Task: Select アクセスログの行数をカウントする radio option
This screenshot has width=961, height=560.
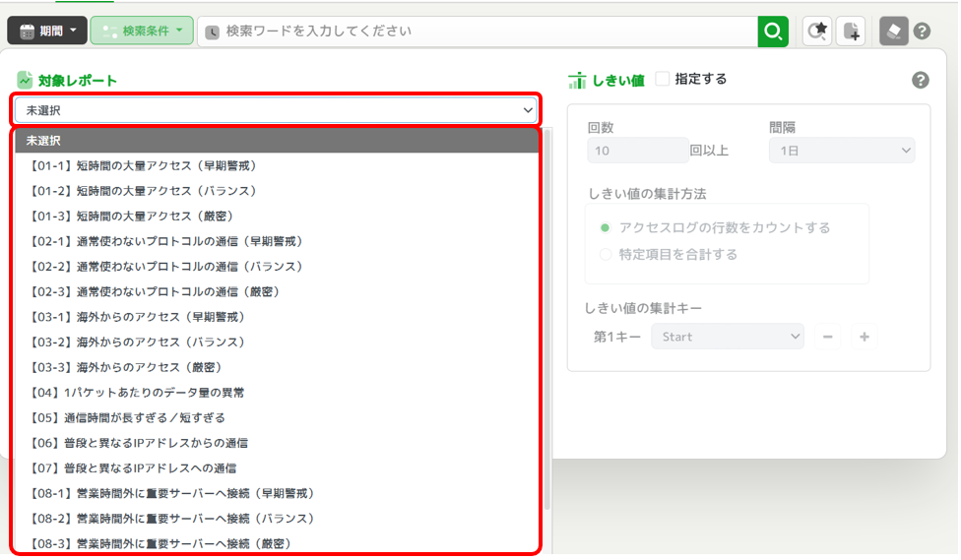Action: [x=606, y=227]
